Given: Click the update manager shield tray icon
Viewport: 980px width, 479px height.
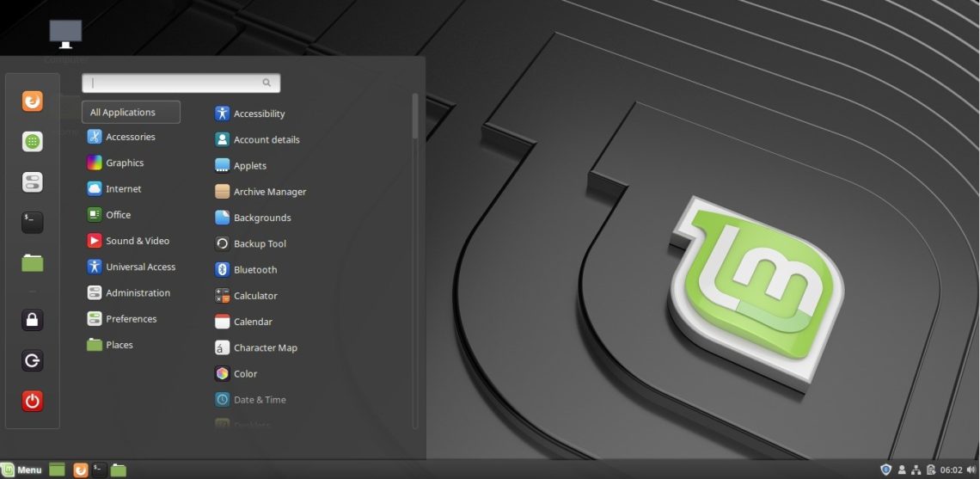Looking at the screenshot, I should [x=885, y=470].
